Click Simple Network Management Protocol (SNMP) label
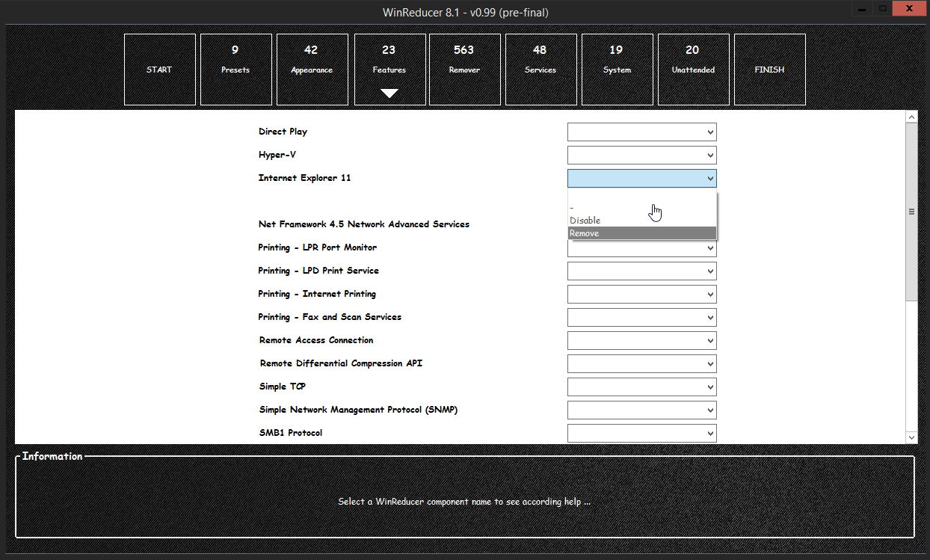Image resolution: width=930 pixels, height=560 pixels. pyautogui.click(x=358, y=410)
